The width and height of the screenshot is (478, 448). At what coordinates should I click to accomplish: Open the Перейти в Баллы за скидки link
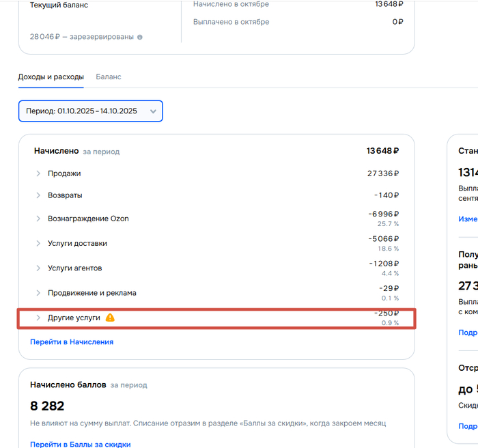click(81, 445)
